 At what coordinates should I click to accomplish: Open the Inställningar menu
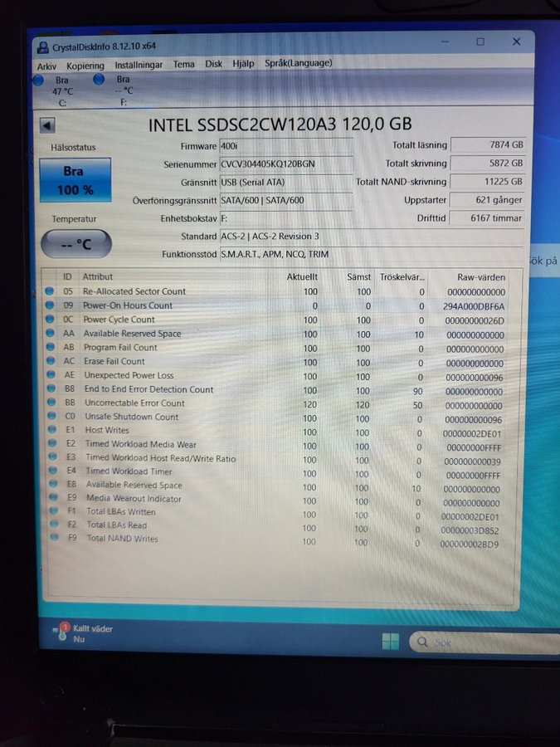139,64
